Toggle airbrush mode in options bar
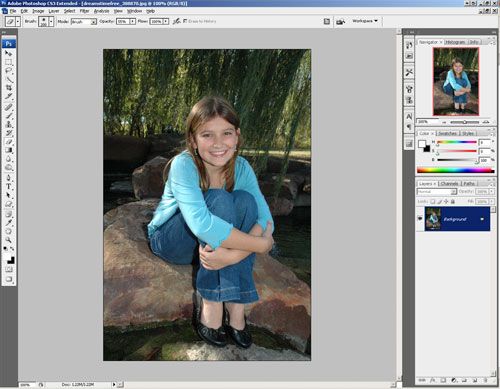Image resolution: width=500 pixels, height=389 pixels. click(176, 21)
